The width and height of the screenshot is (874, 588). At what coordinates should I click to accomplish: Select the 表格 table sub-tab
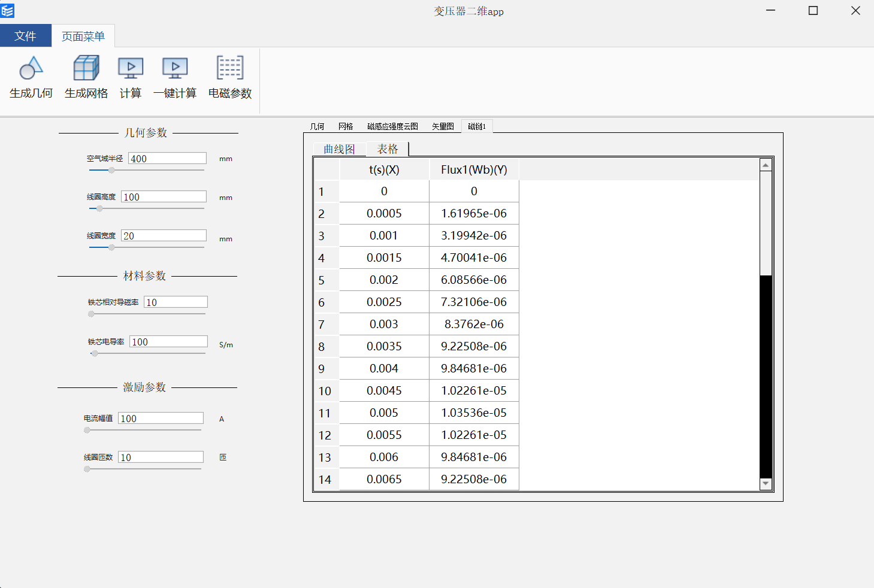point(388,148)
